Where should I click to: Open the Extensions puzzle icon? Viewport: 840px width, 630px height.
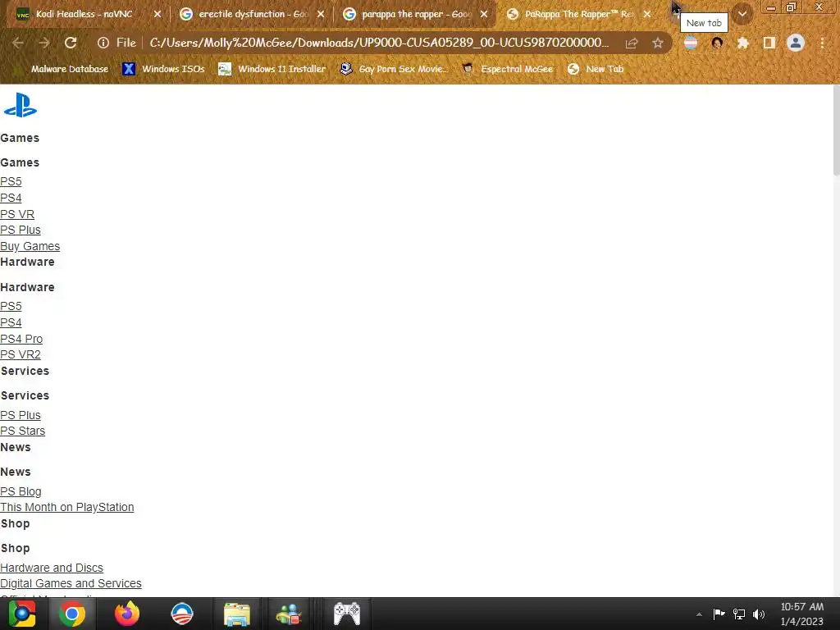(742, 43)
